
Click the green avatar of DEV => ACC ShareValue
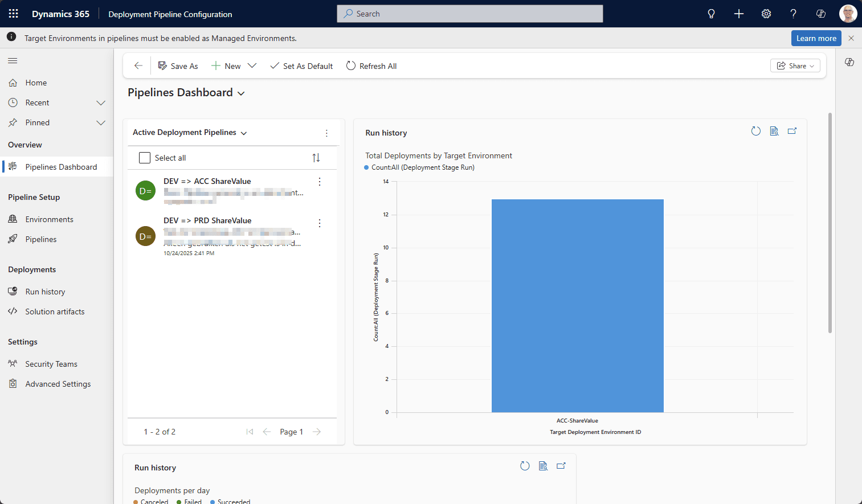[145, 191]
